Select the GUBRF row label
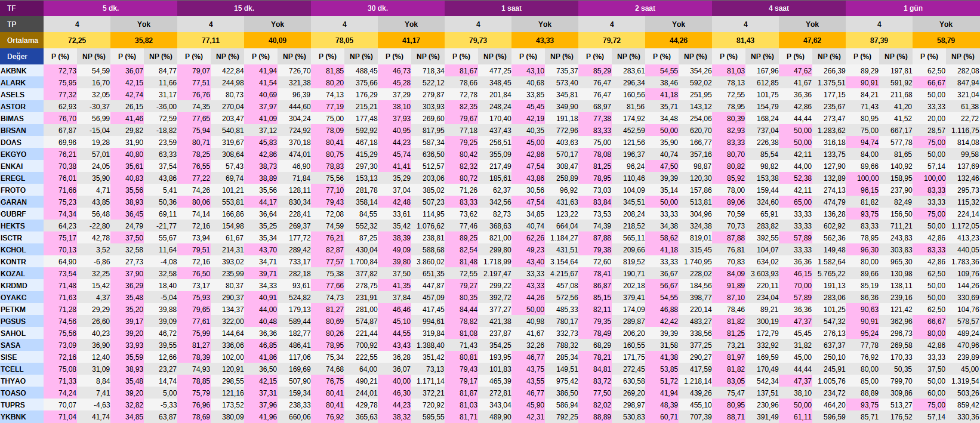Image resolution: width=980 pixels, height=423 pixels. pos(21,214)
